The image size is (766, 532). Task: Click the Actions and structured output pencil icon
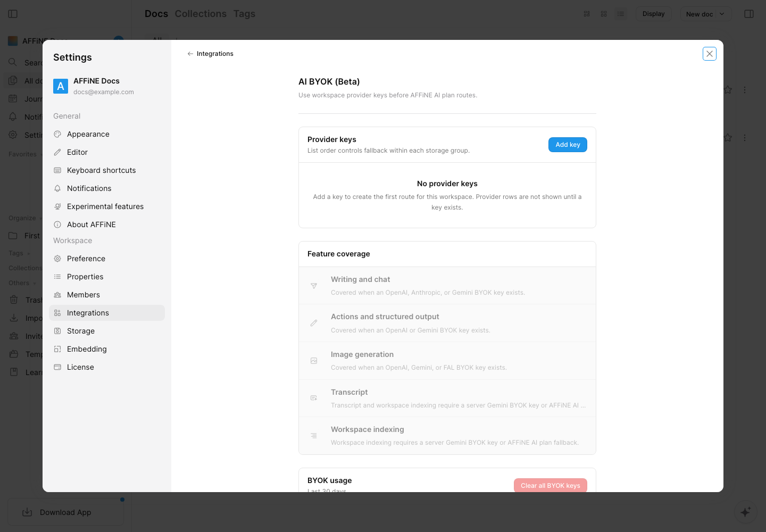(314, 323)
